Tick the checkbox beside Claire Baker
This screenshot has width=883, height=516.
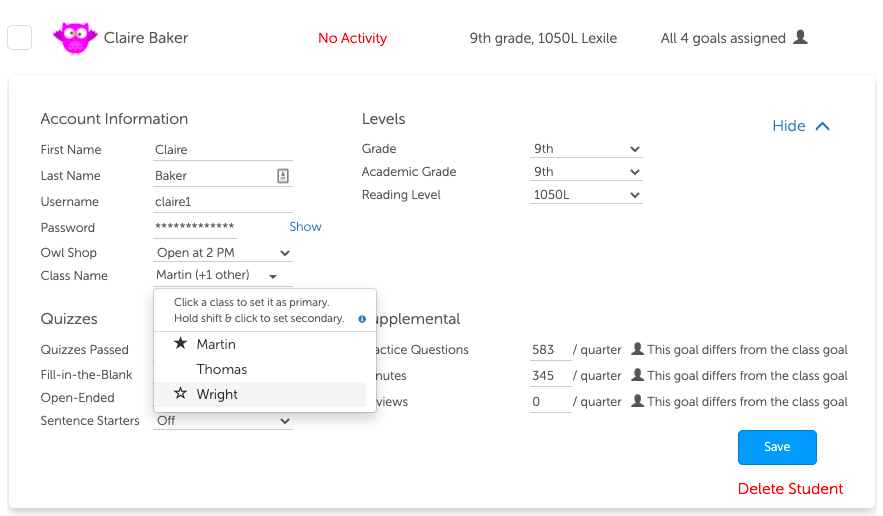point(19,38)
